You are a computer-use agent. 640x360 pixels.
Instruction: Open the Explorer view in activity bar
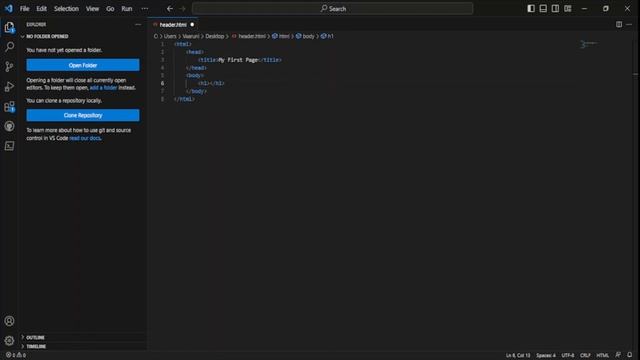click(9, 27)
